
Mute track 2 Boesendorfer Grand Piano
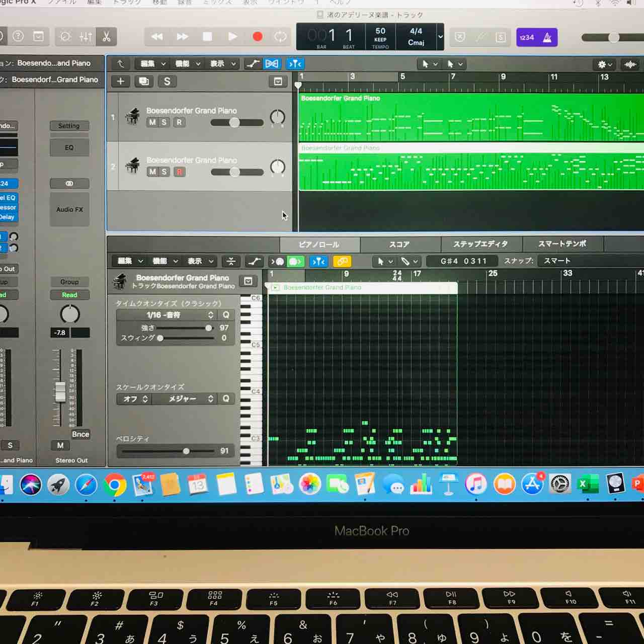152,172
